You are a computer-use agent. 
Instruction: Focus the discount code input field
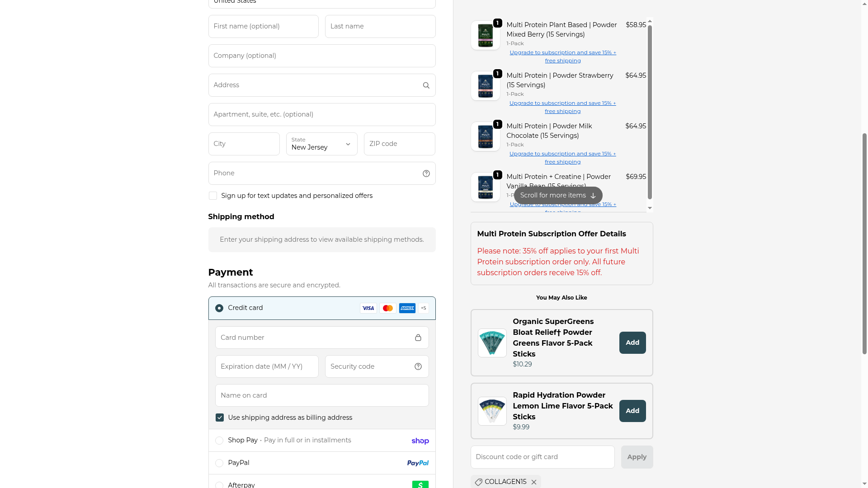coord(542,457)
